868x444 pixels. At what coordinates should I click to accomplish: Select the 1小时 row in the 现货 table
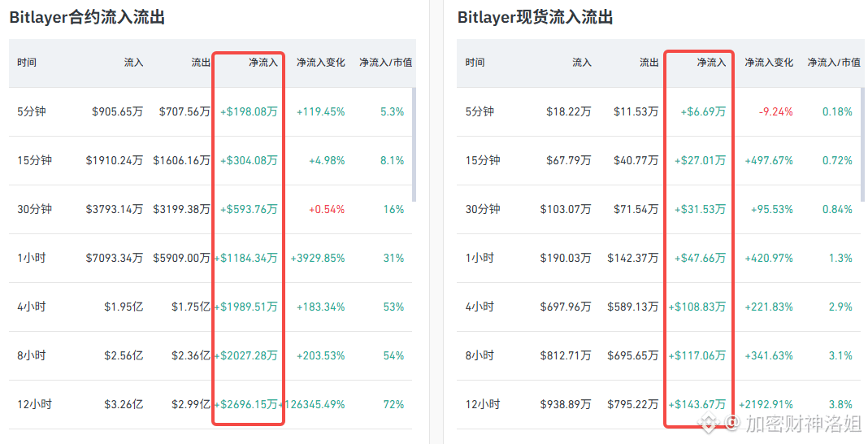(x=659, y=258)
